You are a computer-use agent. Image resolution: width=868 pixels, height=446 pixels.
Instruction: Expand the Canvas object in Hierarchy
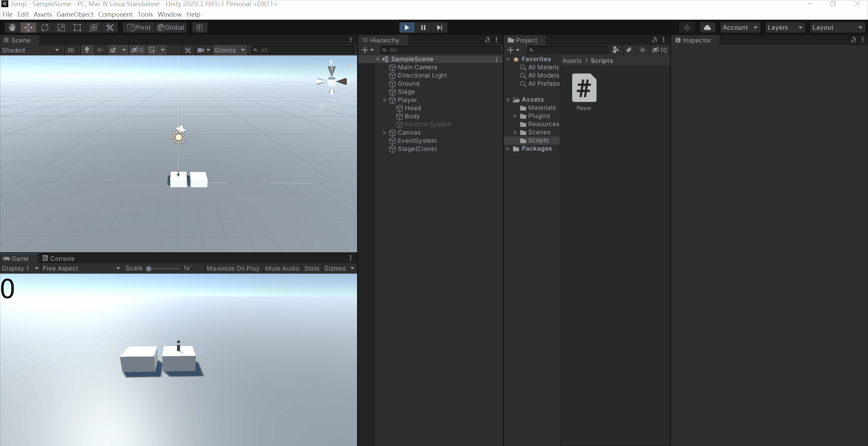[385, 133]
